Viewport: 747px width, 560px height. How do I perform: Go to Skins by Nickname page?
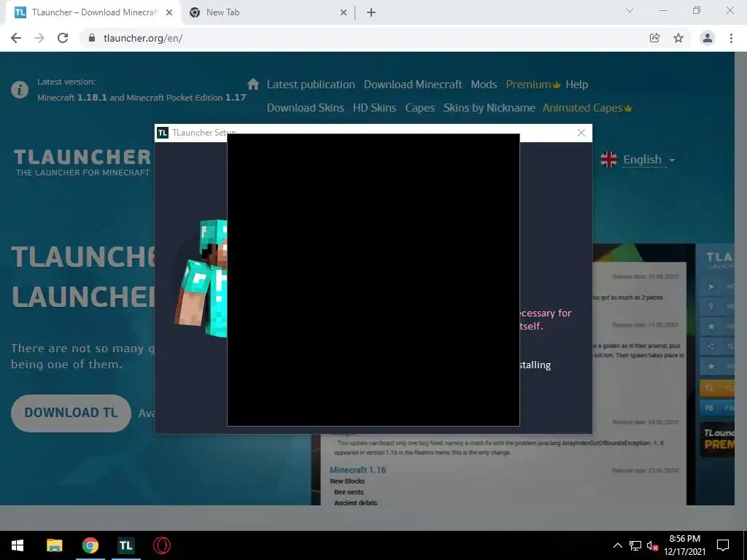pos(489,108)
